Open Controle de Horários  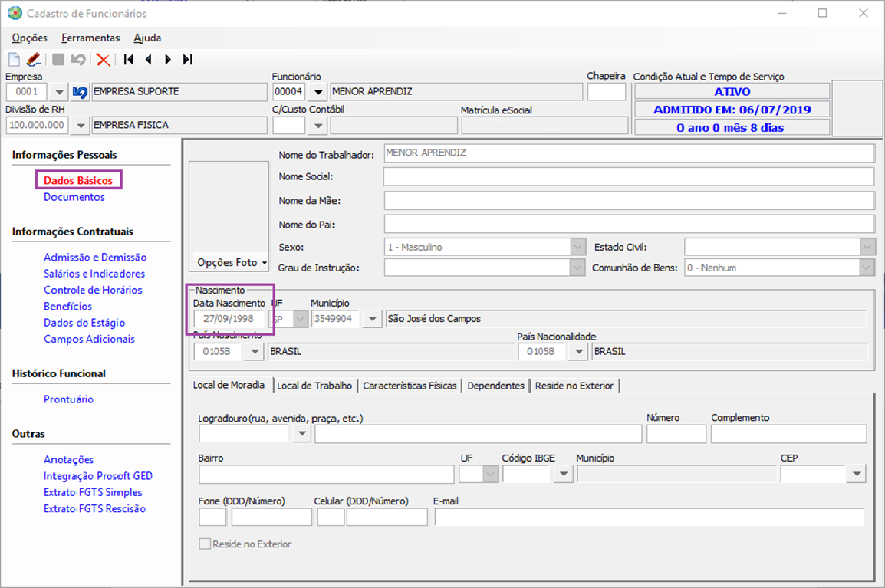click(x=93, y=290)
